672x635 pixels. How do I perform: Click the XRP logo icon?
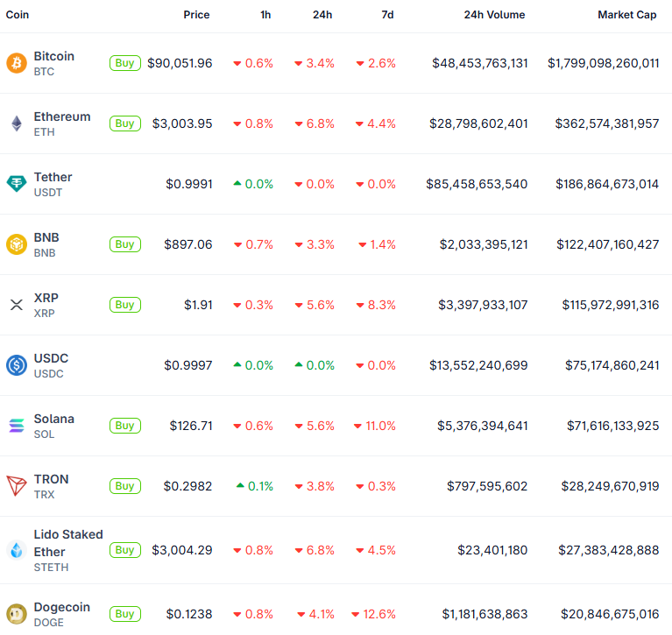[17, 305]
